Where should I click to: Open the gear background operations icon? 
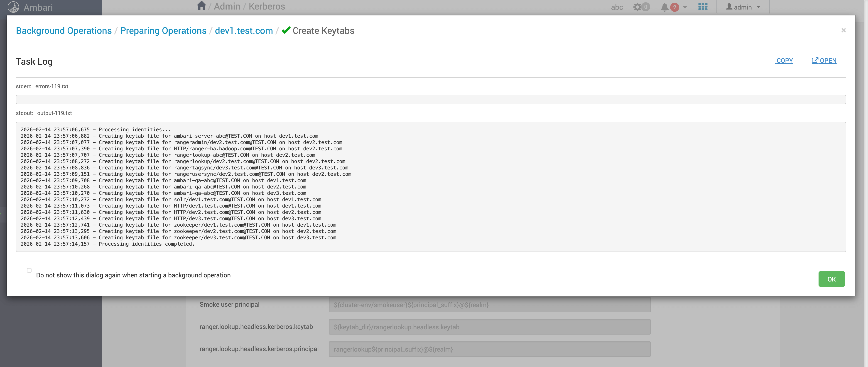point(637,7)
